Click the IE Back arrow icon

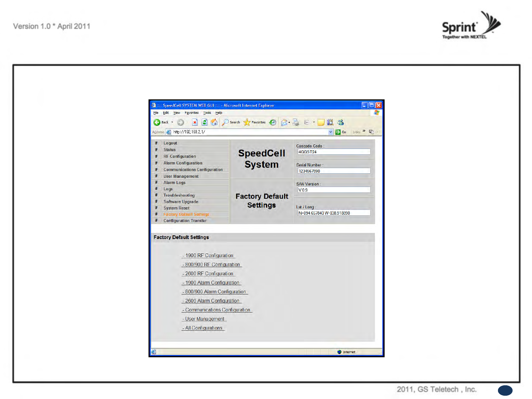click(157, 122)
